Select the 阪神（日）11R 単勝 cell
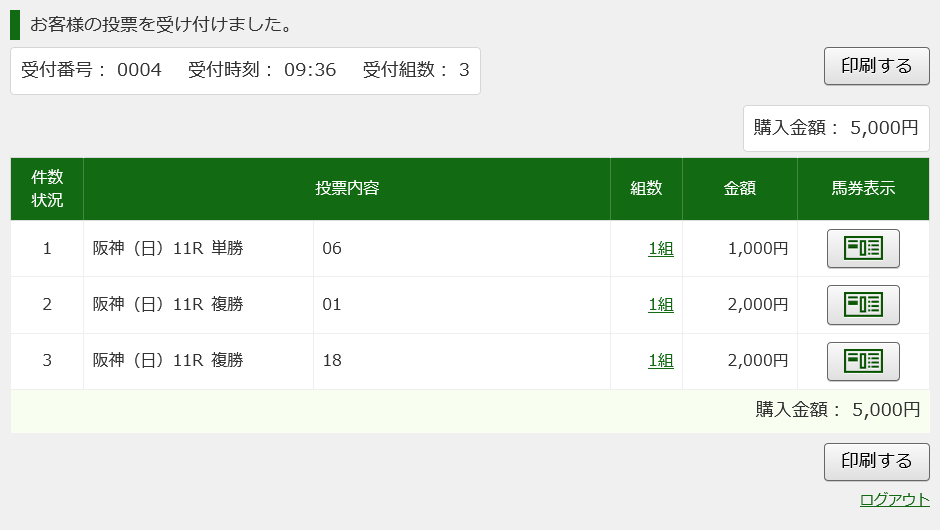940x530 pixels. (x=198, y=248)
